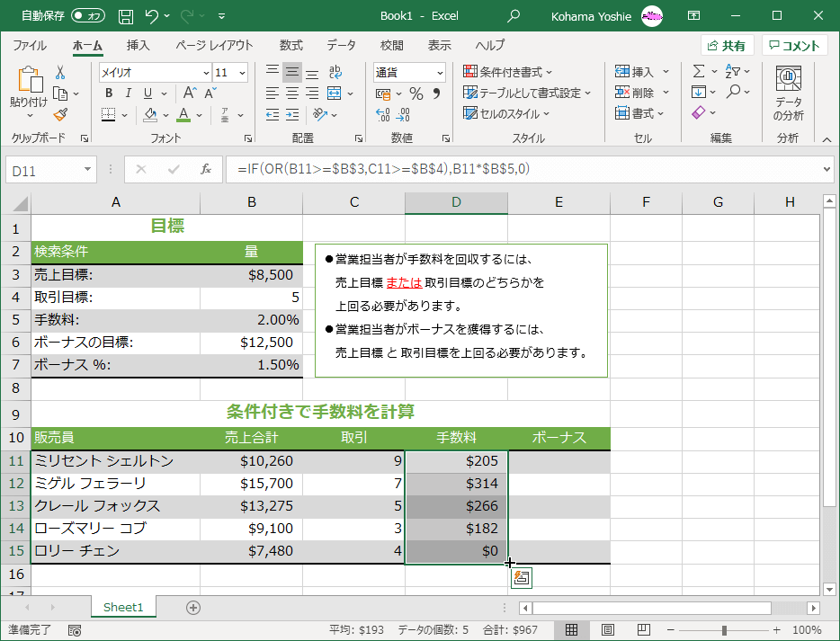Click the Insert Function fx icon
The width and height of the screenshot is (840, 641).
click(206, 168)
